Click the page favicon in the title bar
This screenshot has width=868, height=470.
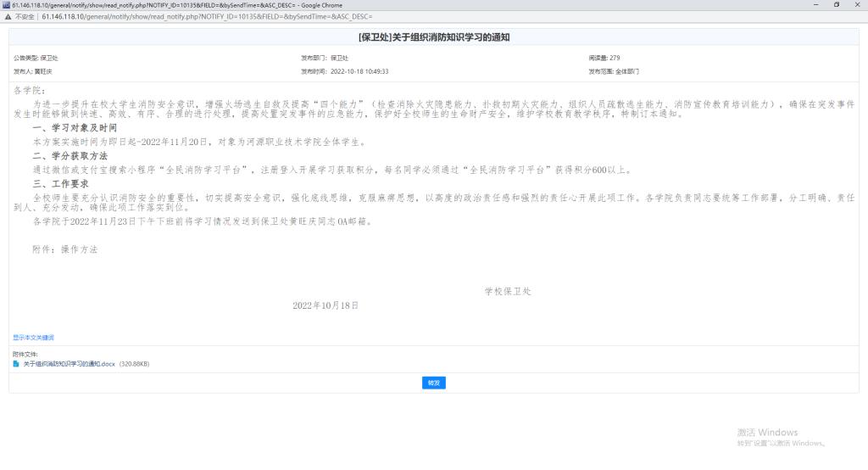click(x=5, y=5)
